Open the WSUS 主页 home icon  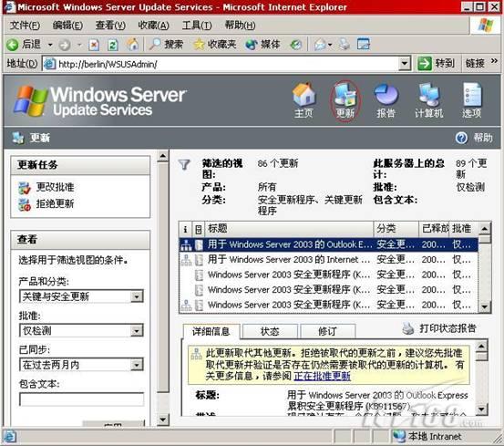tap(303, 100)
